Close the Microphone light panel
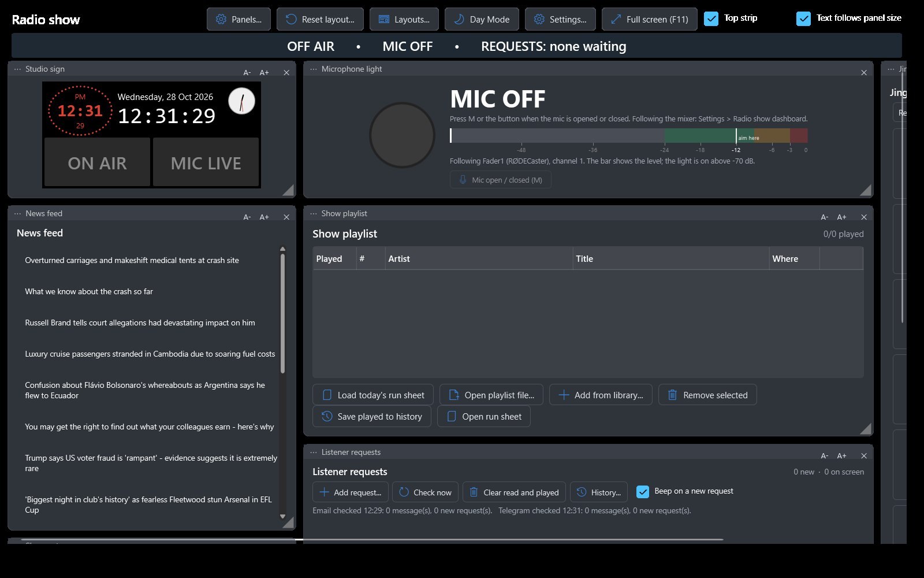 [864, 72]
